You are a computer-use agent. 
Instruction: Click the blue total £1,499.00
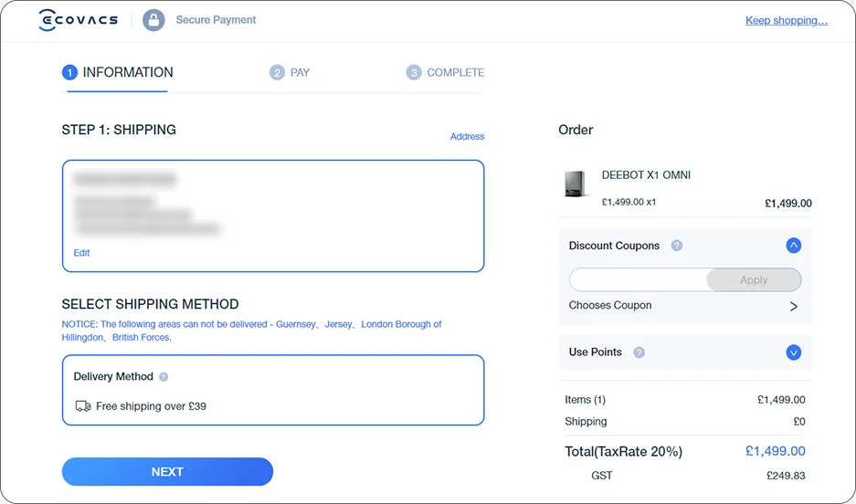tap(776, 451)
